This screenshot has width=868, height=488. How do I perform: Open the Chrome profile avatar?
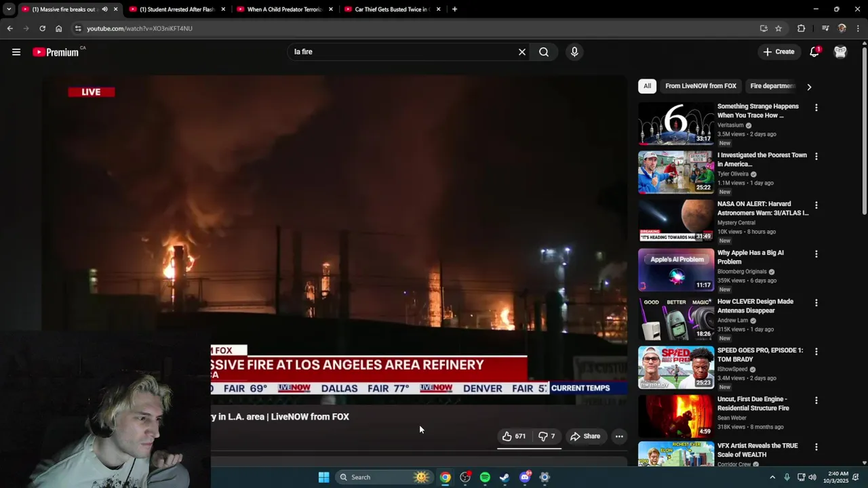point(842,28)
